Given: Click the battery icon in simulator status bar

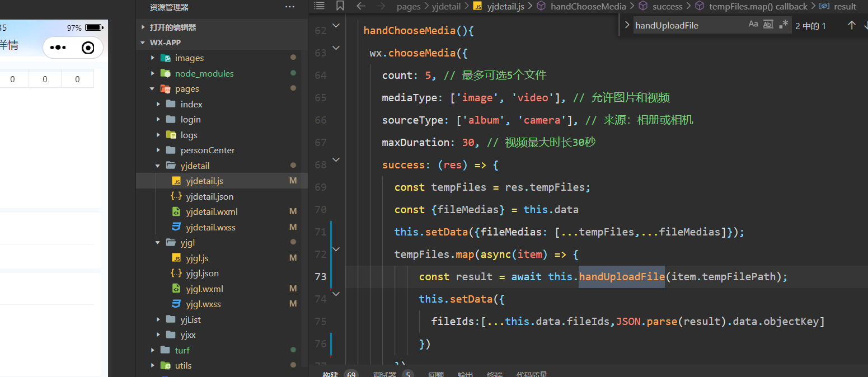Looking at the screenshot, I should pos(95,27).
